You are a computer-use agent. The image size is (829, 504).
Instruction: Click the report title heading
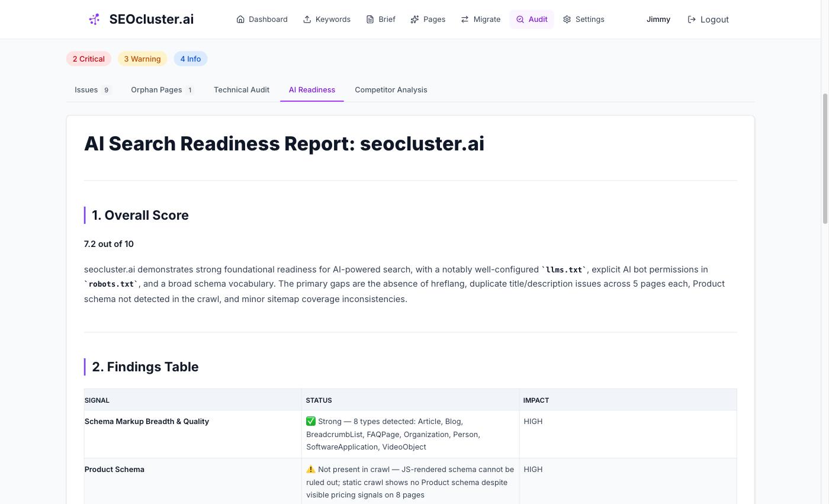[x=284, y=144]
